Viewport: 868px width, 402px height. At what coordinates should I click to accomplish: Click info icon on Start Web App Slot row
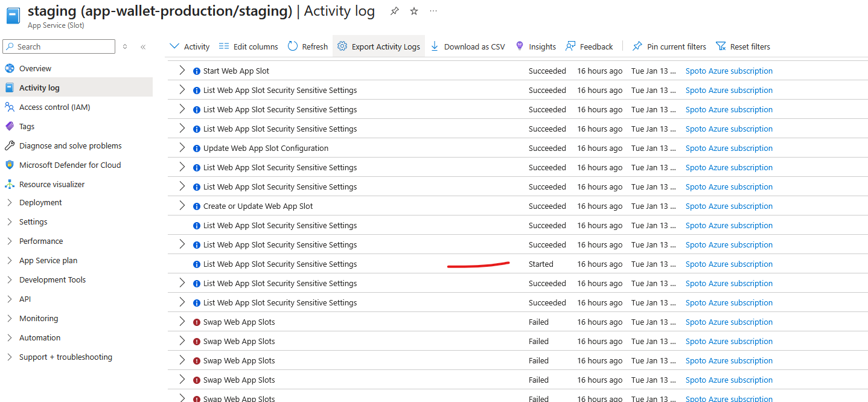tap(196, 71)
